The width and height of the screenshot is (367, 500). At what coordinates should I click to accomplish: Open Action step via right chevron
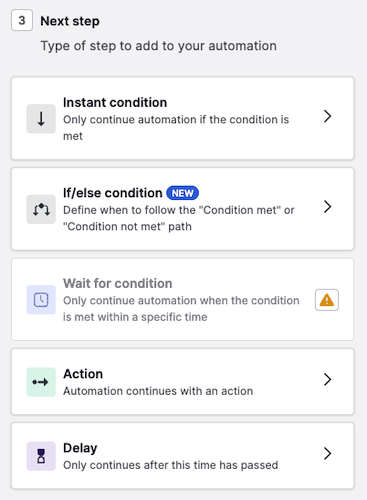click(x=328, y=379)
